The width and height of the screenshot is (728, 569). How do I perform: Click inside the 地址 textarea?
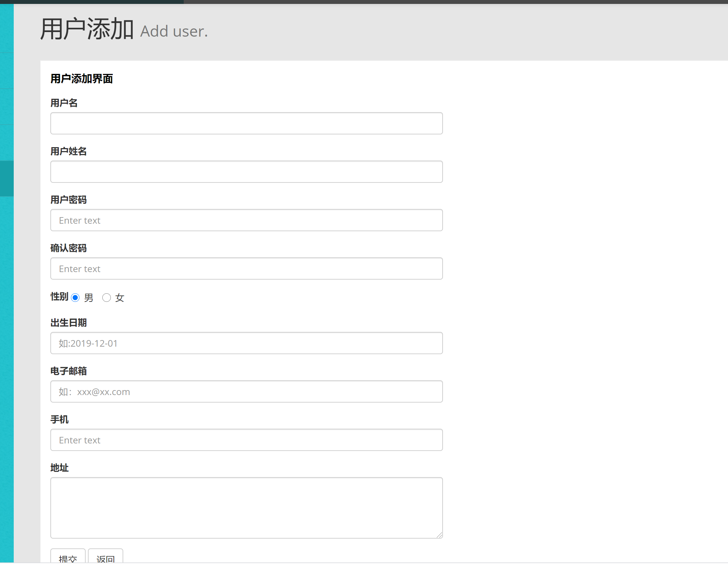246,508
